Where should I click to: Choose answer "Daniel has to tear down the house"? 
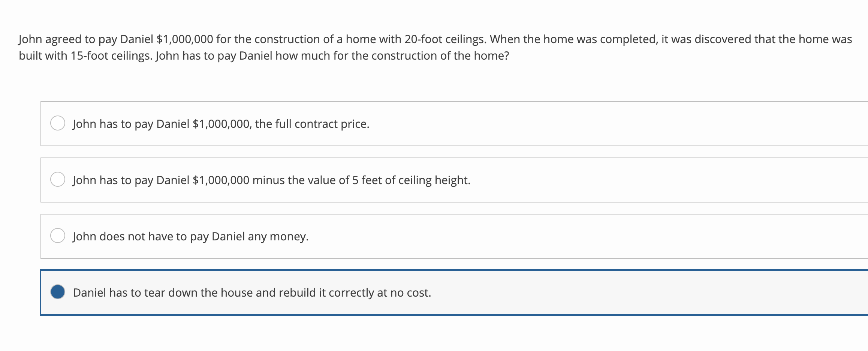(251, 292)
